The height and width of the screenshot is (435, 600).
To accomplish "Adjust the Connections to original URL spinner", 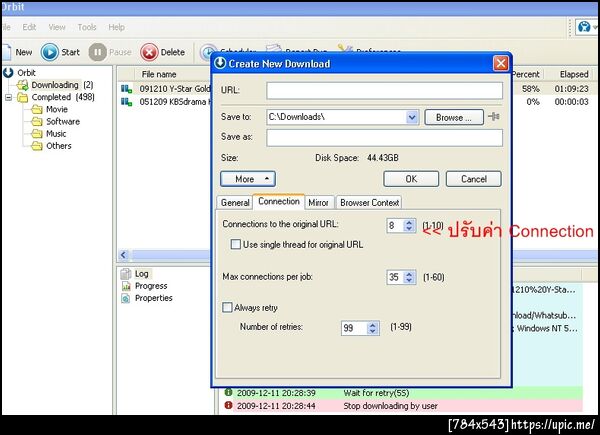I will pyautogui.click(x=409, y=225).
